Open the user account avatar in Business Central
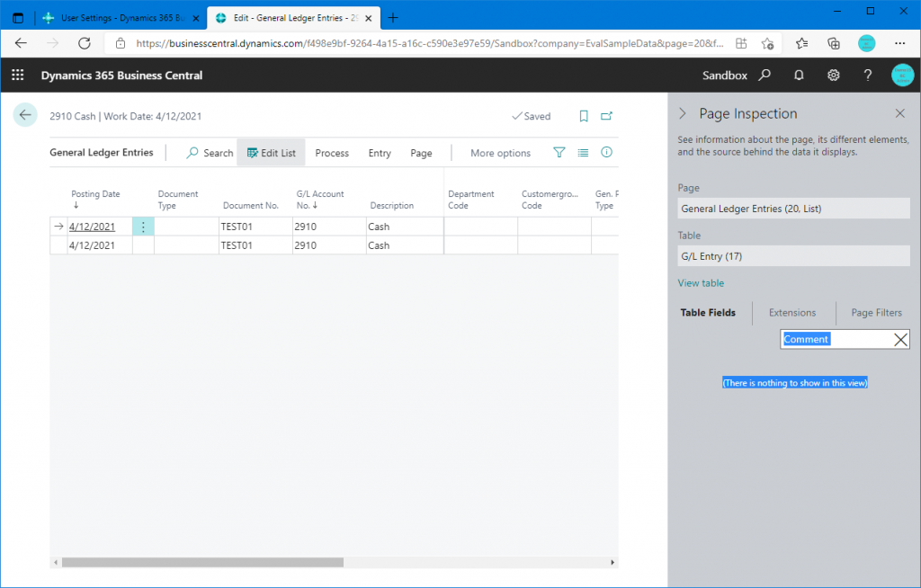 [902, 76]
